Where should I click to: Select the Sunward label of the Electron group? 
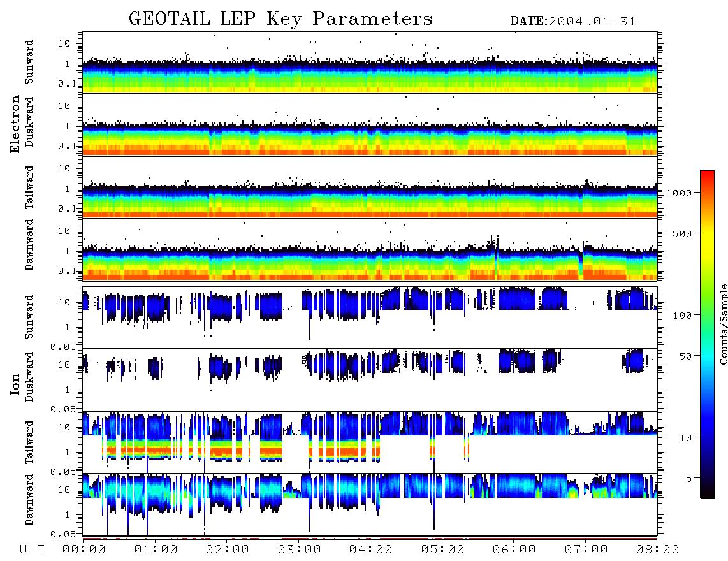(x=30, y=62)
